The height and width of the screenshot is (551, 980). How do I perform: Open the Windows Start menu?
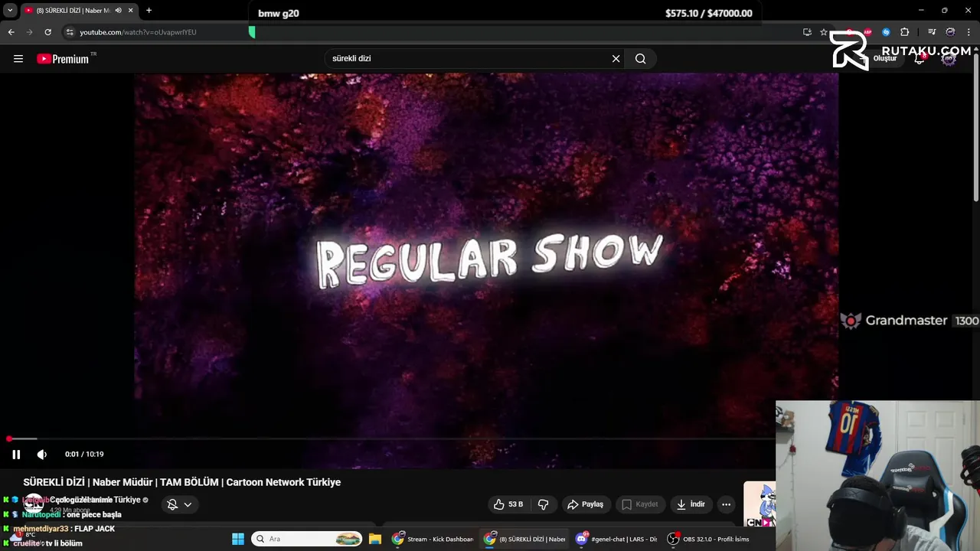click(x=238, y=539)
